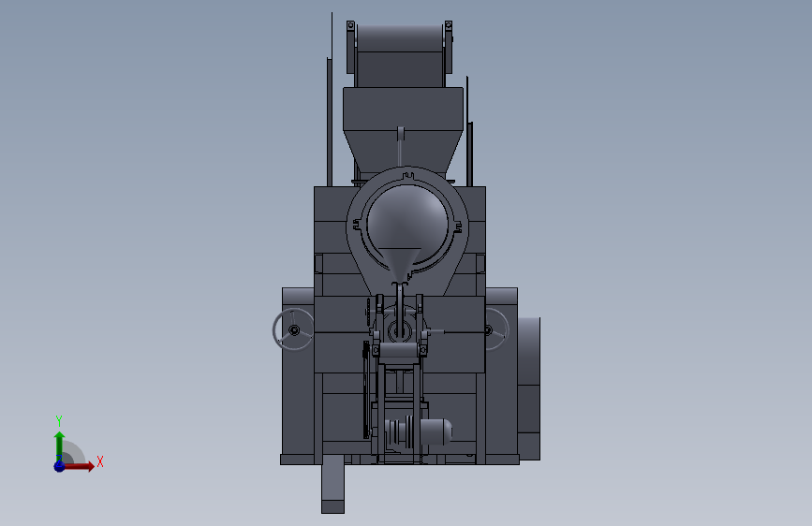Select the side cabinet attached on right

point(529,388)
